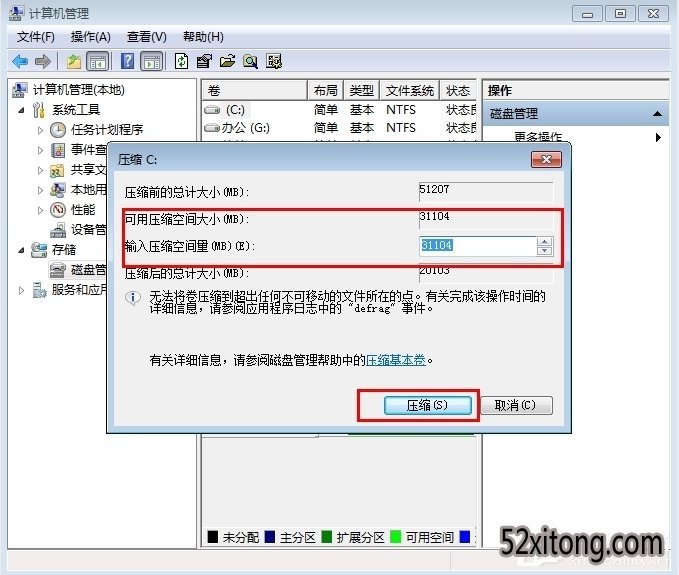Expand the 共享文件夹 tree node
This screenshot has width=679, height=575.
pyautogui.click(x=40, y=170)
